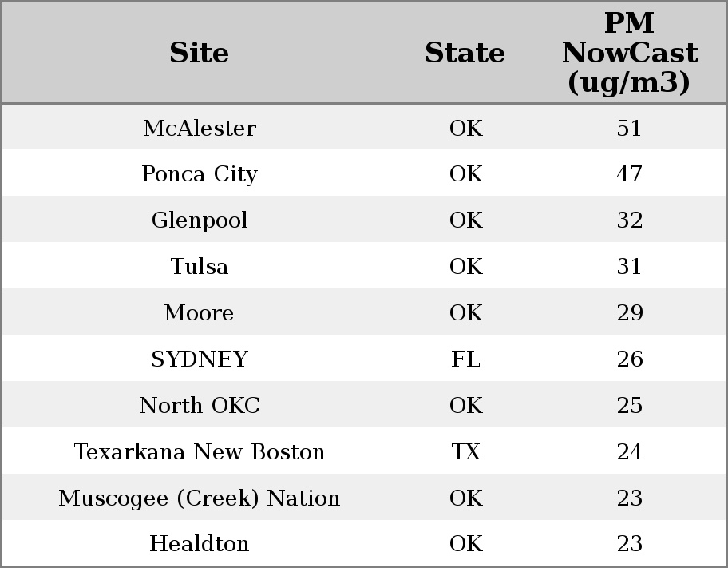
Task: Select the Healdton site cell
Action: pyautogui.click(x=200, y=544)
